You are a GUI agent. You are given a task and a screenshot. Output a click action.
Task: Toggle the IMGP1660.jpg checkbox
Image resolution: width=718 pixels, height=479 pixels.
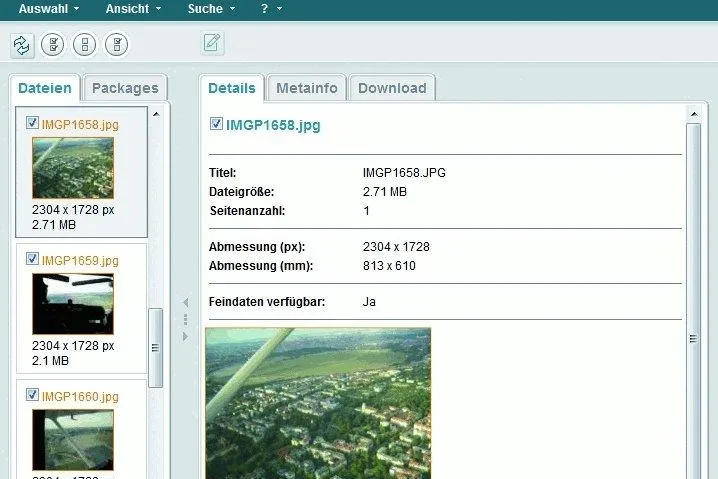click(32, 395)
